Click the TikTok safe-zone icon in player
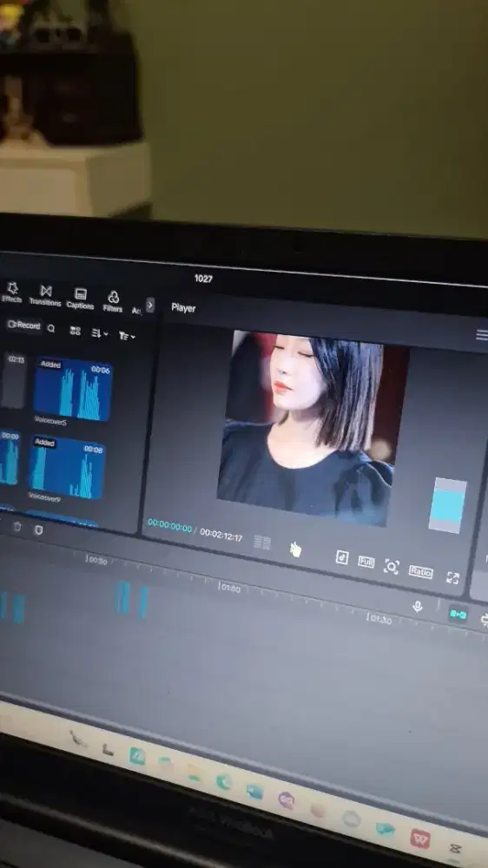Viewport: 488px width, 868px height. pos(342,557)
